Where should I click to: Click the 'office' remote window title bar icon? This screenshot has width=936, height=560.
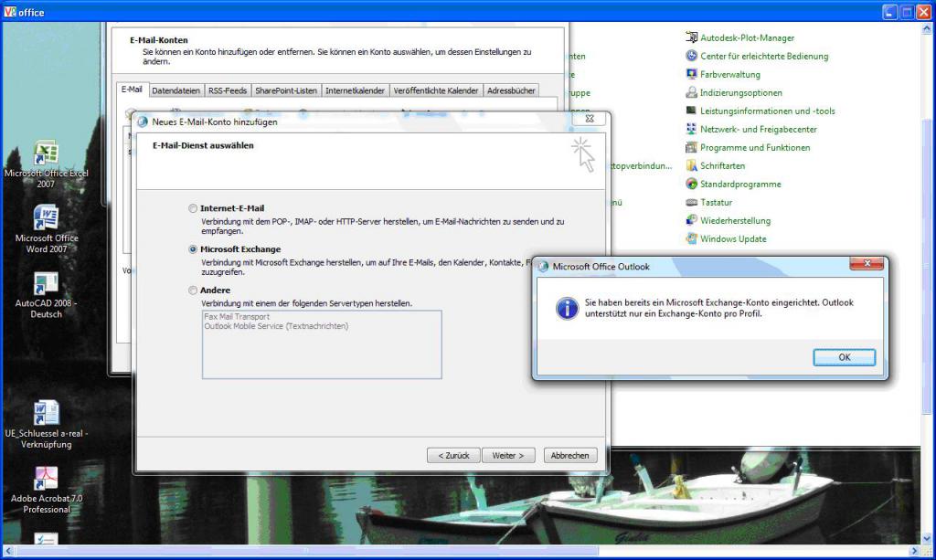point(9,12)
